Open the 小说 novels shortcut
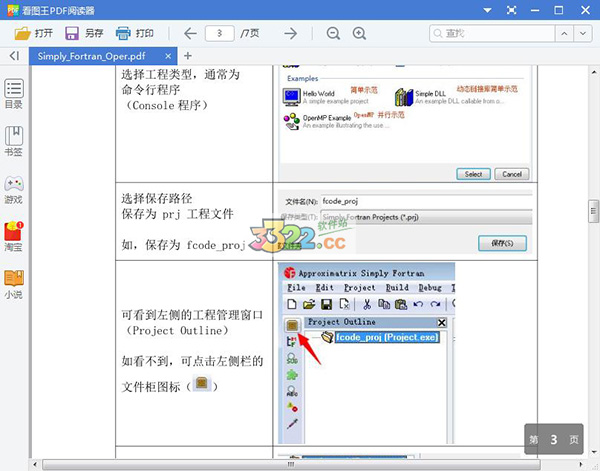 (14, 284)
